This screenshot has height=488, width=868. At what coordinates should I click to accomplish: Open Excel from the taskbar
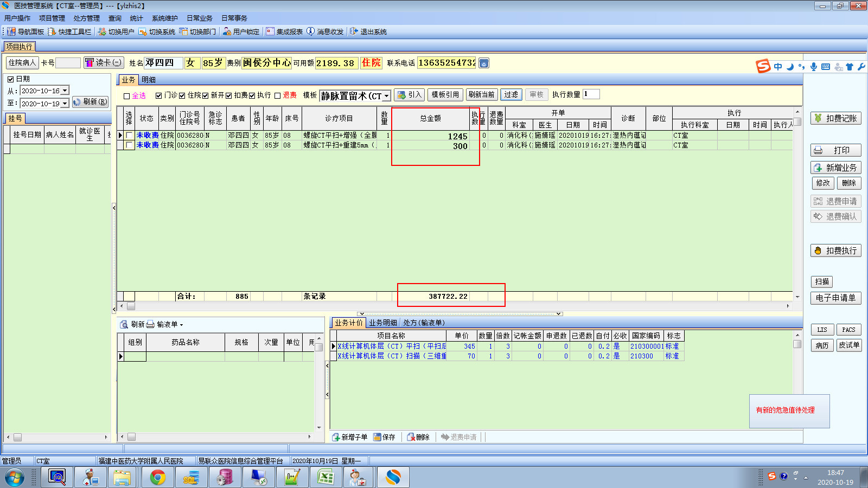(326, 477)
